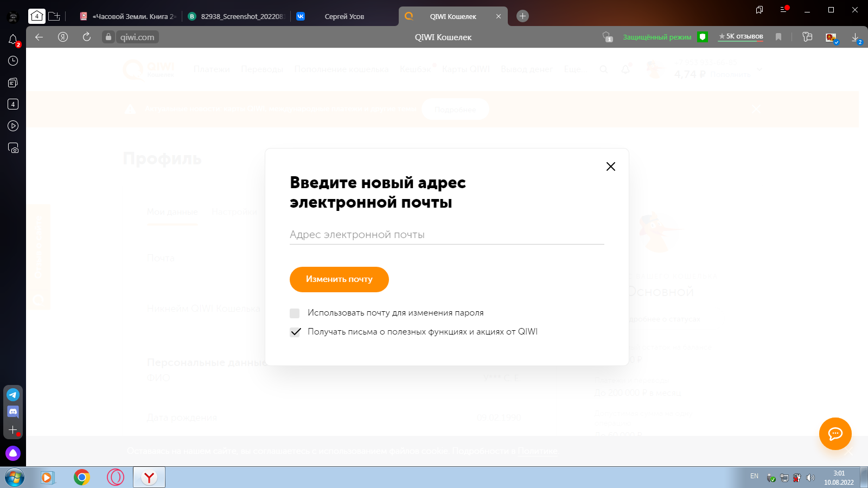Click the orange chat support bubble
Viewport: 868px width, 488px height.
835,433
